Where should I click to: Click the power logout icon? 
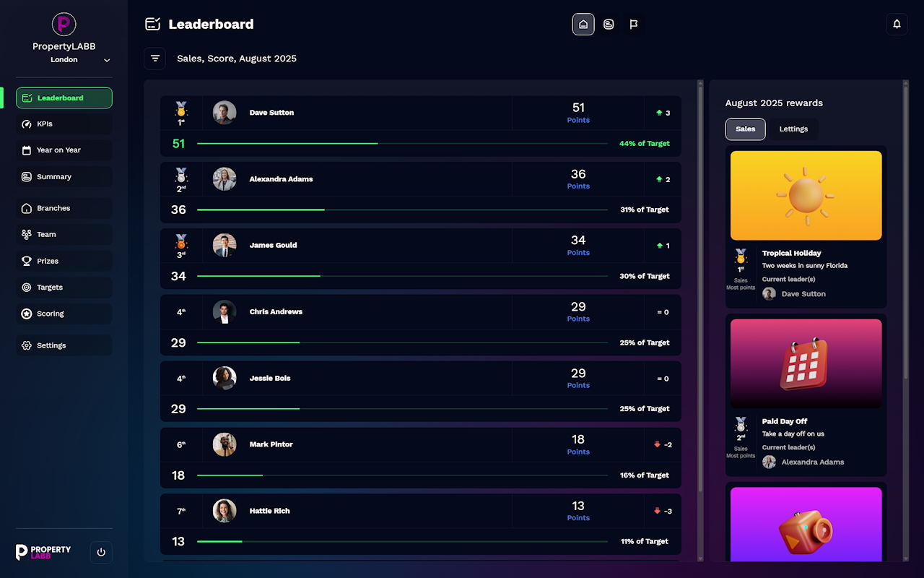(x=101, y=552)
